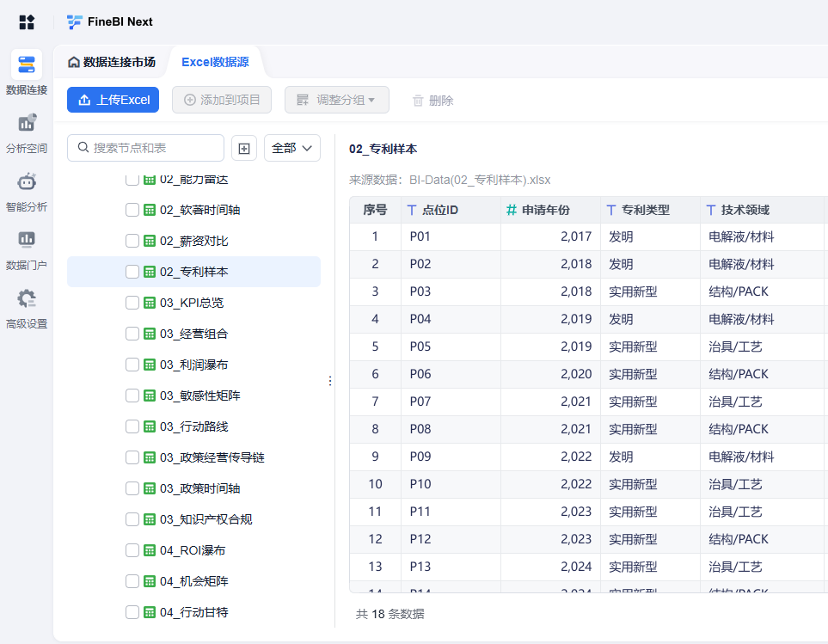
Task: Click text type icon of 专利类型 column
Action: (x=611, y=210)
